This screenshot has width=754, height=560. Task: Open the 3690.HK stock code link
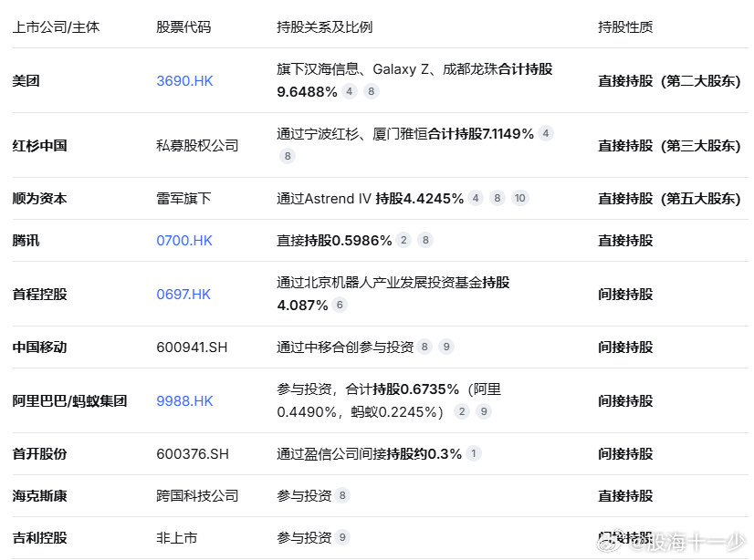click(184, 80)
